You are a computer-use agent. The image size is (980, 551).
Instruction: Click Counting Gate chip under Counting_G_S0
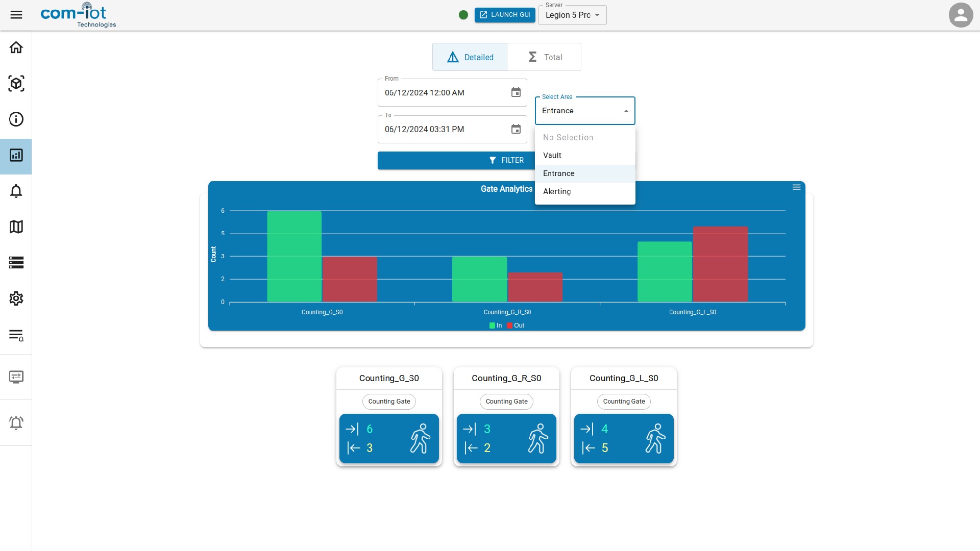389,402
